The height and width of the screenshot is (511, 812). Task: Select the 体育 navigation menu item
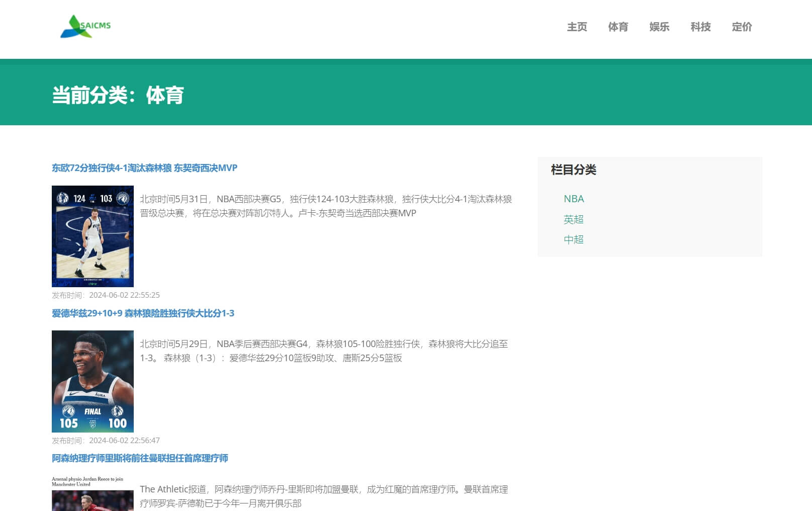pos(618,28)
